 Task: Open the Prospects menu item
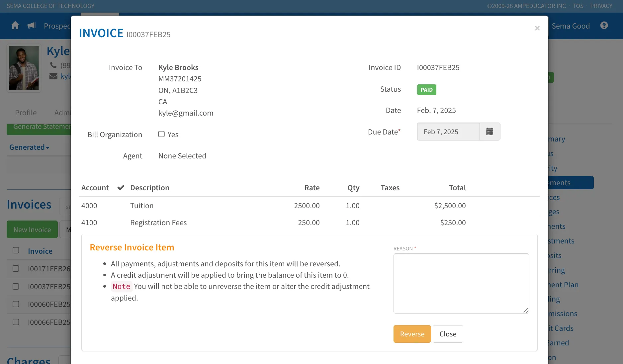[57, 26]
